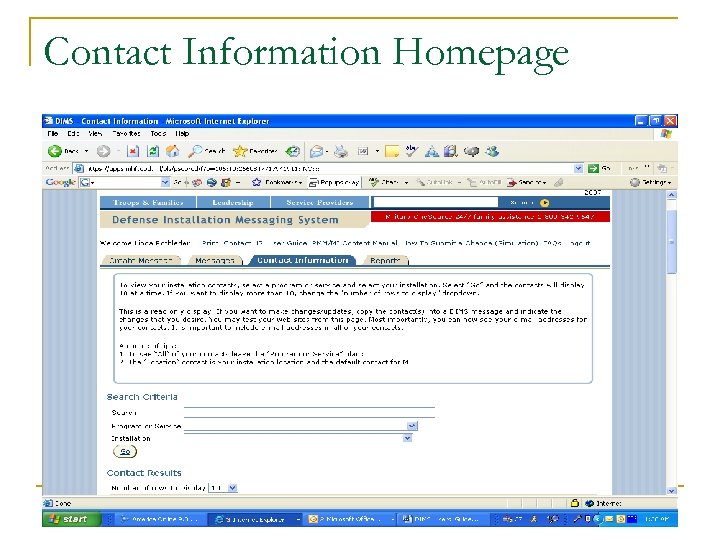
Task: Refresh the page with green arrows icon
Action: coord(153,151)
